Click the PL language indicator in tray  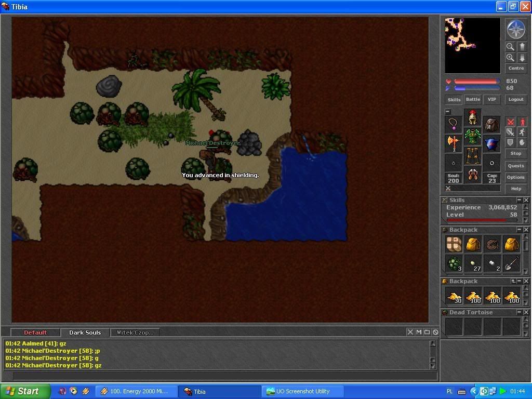pyautogui.click(x=449, y=392)
